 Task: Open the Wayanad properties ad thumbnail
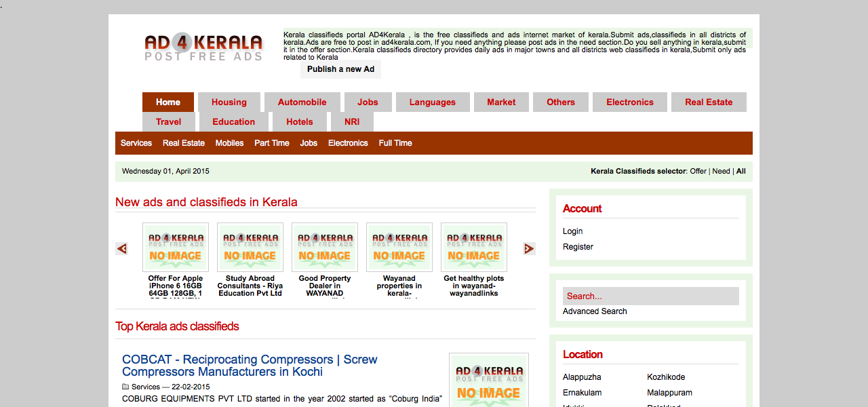pyautogui.click(x=399, y=248)
